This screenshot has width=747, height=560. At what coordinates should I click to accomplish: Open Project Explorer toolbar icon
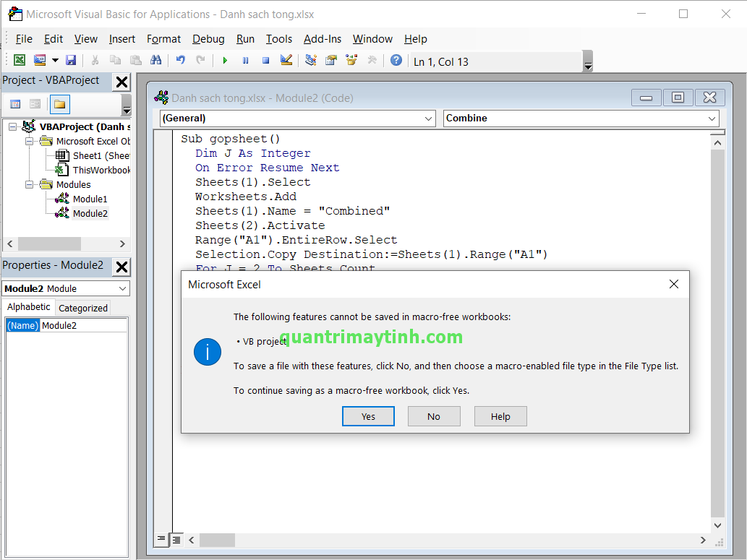click(311, 60)
